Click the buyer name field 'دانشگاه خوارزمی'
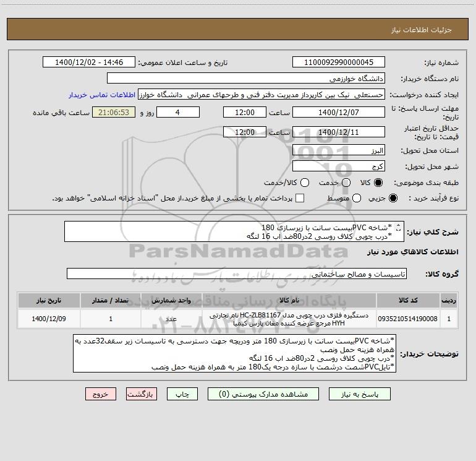Viewport: 476px width, 461px height. 246,78
